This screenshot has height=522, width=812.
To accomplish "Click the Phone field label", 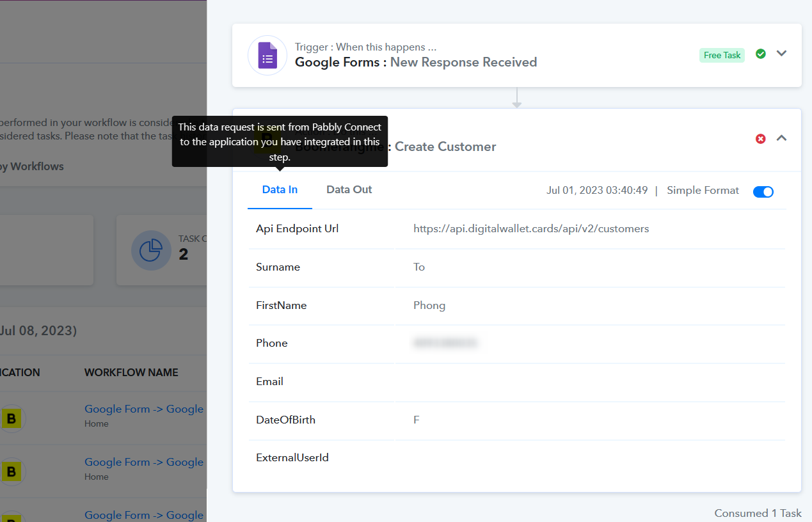I will pyautogui.click(x=272, y=343).
